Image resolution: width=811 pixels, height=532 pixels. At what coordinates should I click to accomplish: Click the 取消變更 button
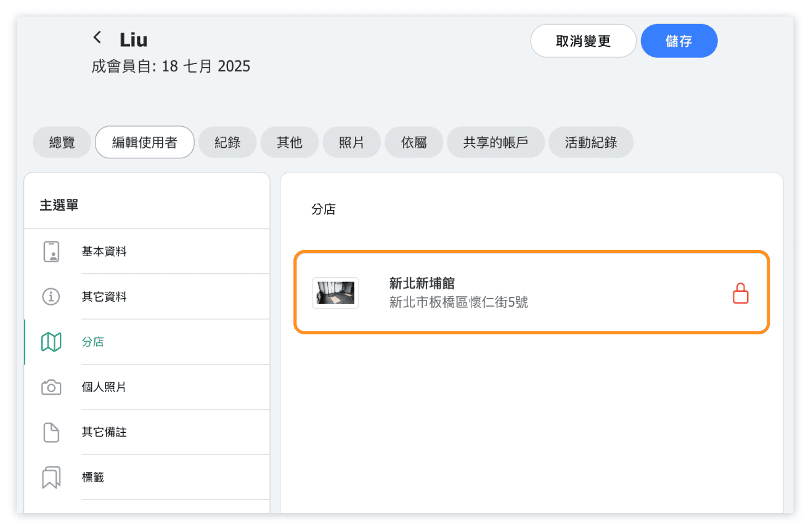(583, 41)
